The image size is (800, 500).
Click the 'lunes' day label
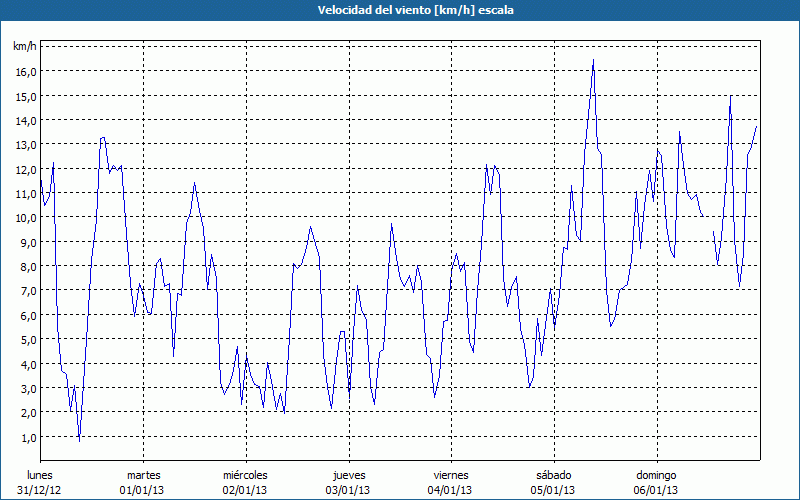click(40, 475)
